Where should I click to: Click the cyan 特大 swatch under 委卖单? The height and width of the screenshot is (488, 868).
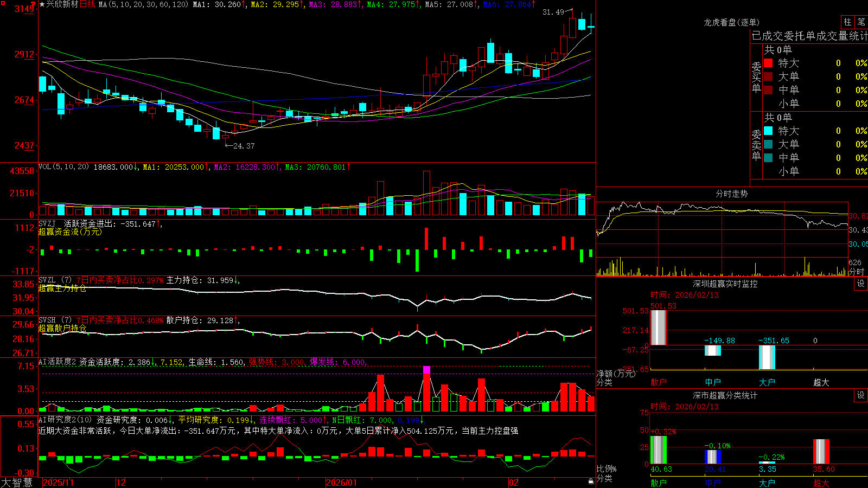pos(768,131)
